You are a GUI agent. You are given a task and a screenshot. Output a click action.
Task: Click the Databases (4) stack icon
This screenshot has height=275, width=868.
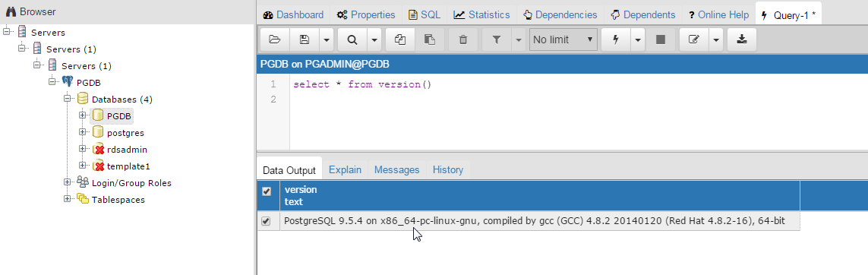[x=83, y=99]
